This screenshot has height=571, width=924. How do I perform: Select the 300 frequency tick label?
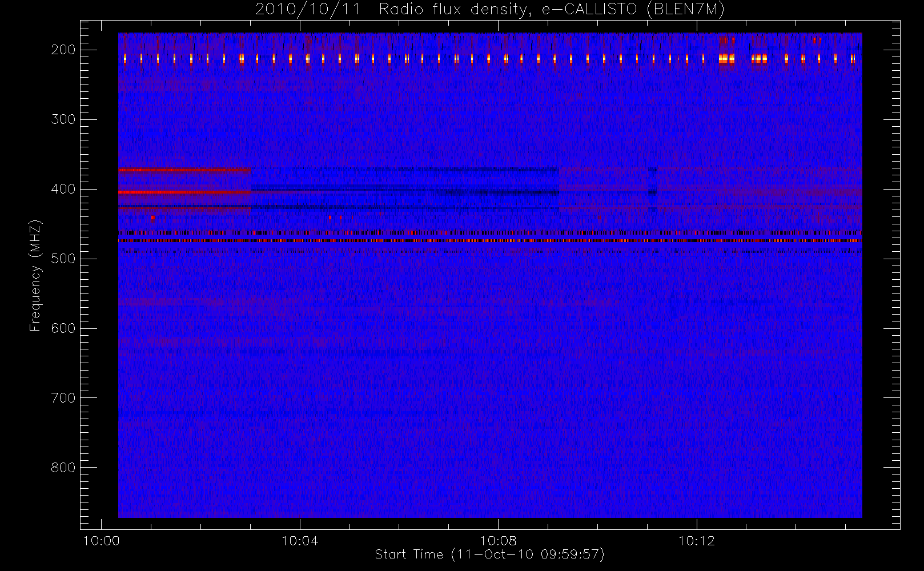point(63,119)
